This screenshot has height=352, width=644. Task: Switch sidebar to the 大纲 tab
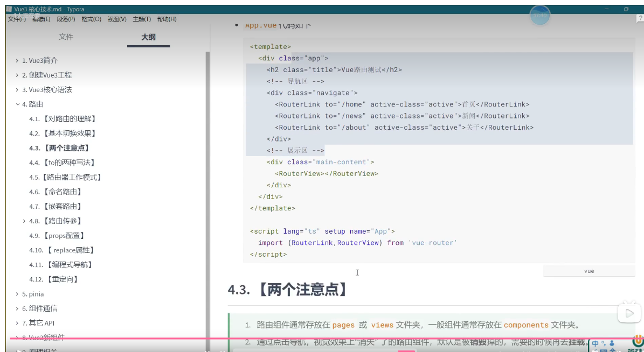click(x=148, y=37)
